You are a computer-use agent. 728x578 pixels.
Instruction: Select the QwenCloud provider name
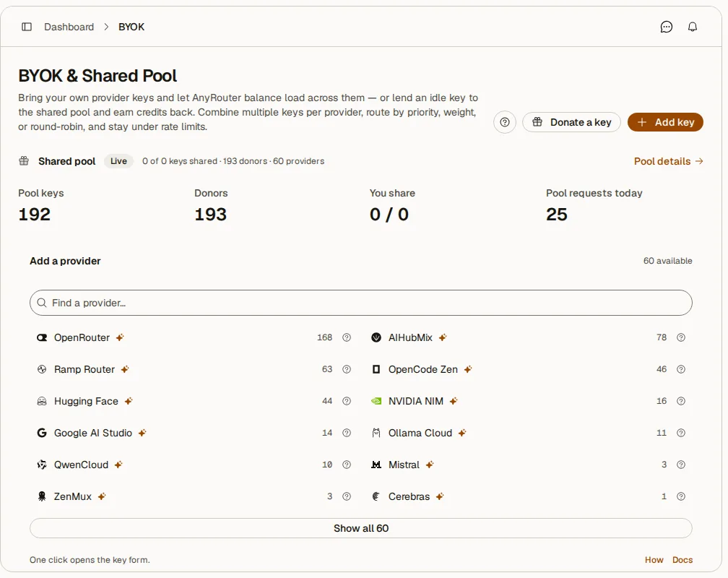point(81,465)
